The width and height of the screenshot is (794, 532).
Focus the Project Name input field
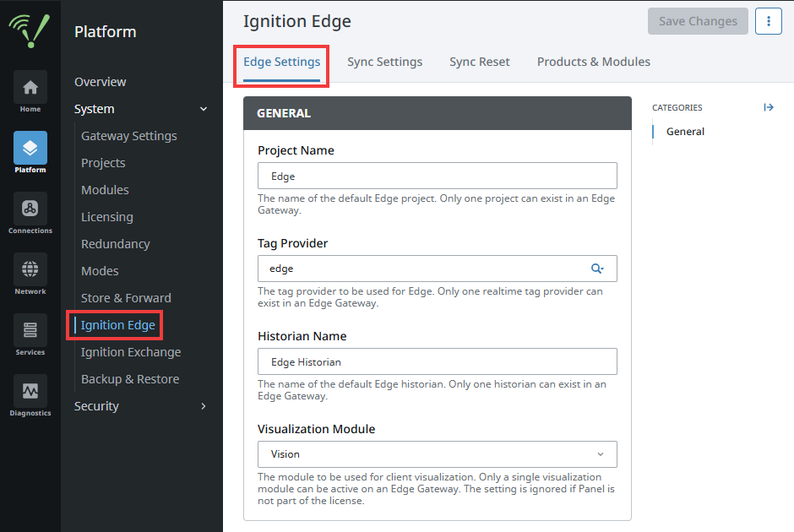pos(437,176)
